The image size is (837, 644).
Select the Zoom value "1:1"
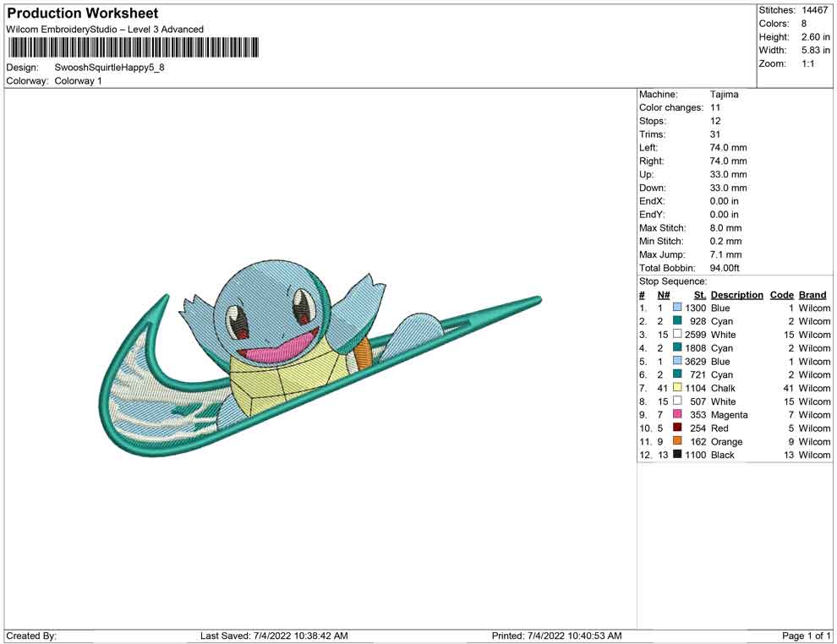808,63
